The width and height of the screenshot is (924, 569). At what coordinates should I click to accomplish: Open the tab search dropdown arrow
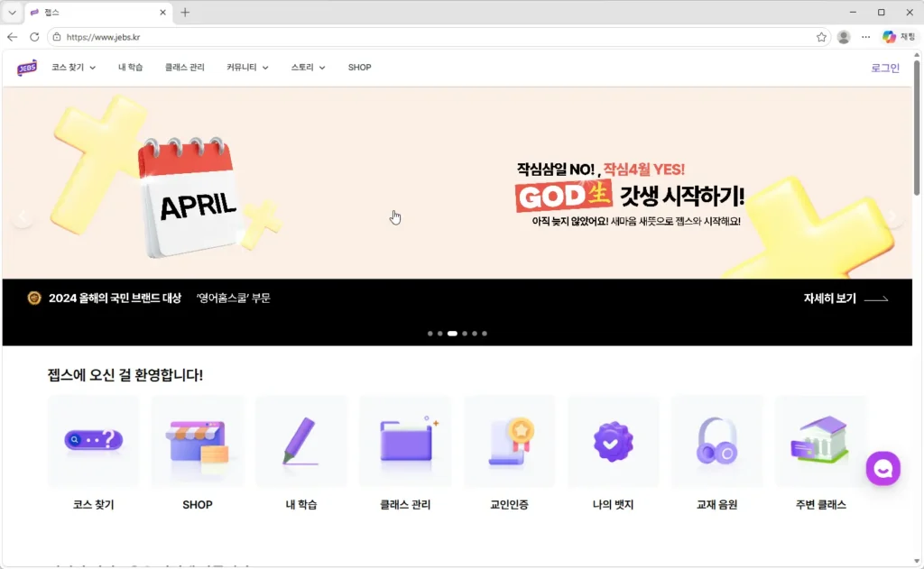pyautogui.click(x=12, y=13)
